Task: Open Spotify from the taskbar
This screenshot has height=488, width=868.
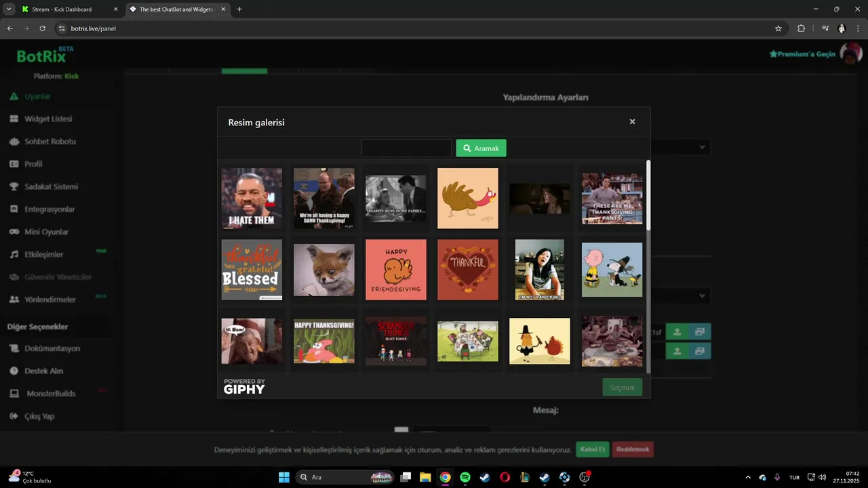Action: coord(465,477)
